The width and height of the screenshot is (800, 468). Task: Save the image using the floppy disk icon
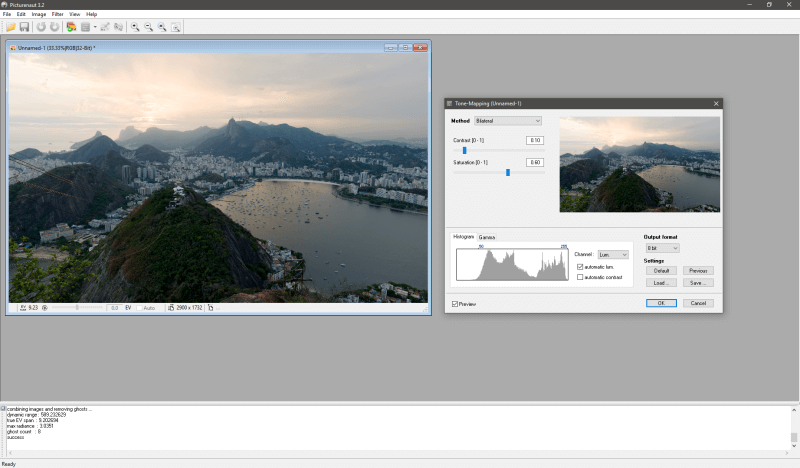point(24,27)
